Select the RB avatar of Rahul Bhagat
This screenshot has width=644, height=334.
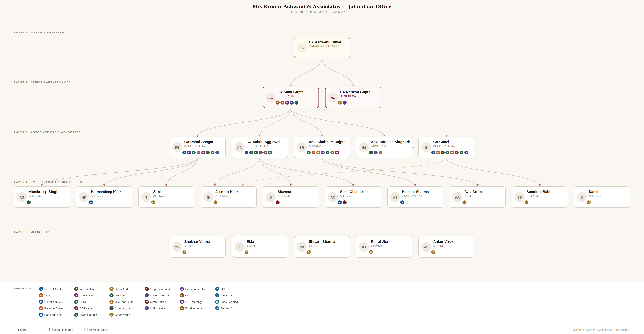click(177, 147)
